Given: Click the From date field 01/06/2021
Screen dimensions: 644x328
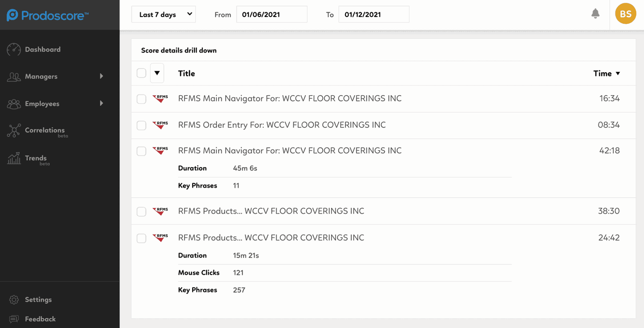Looking at the screenshot, I should coord(272,14).
